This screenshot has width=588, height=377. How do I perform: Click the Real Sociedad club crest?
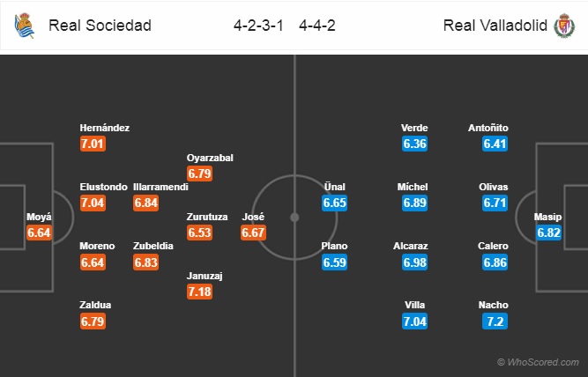(x=25, y=26)
